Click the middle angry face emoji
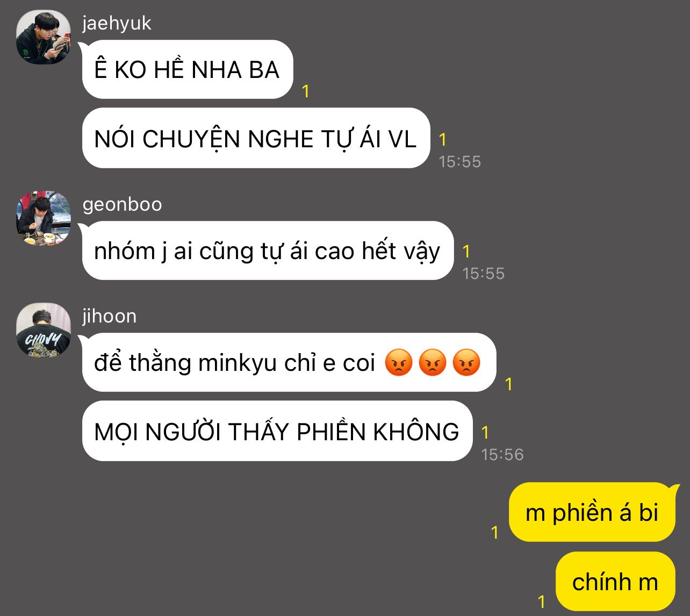Screen dimensions: 690x616 tap(432, 362)
